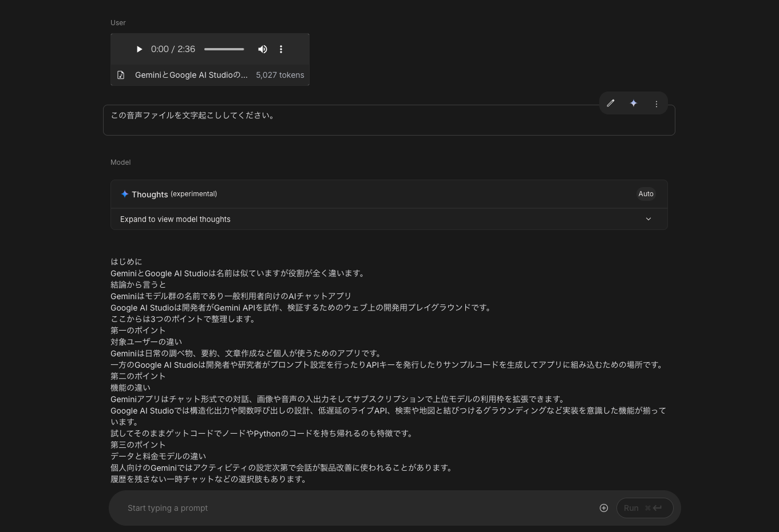Open the audio player kebab menu icon

pos(281,49)
